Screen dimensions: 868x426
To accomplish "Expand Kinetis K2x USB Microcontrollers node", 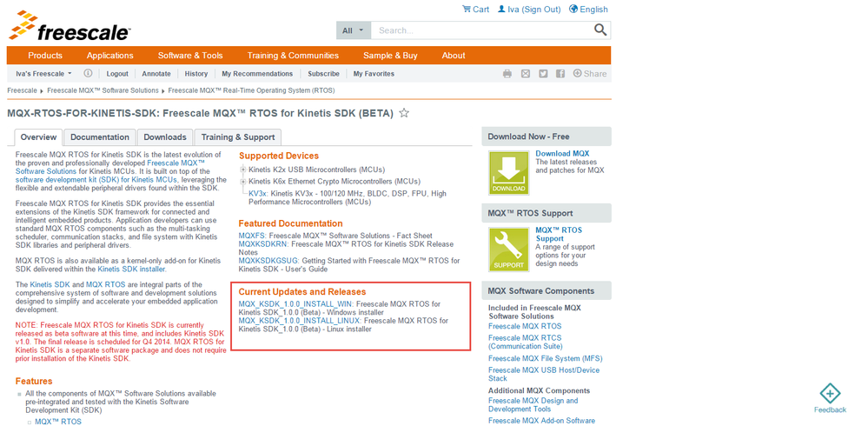I will point(243,170).
